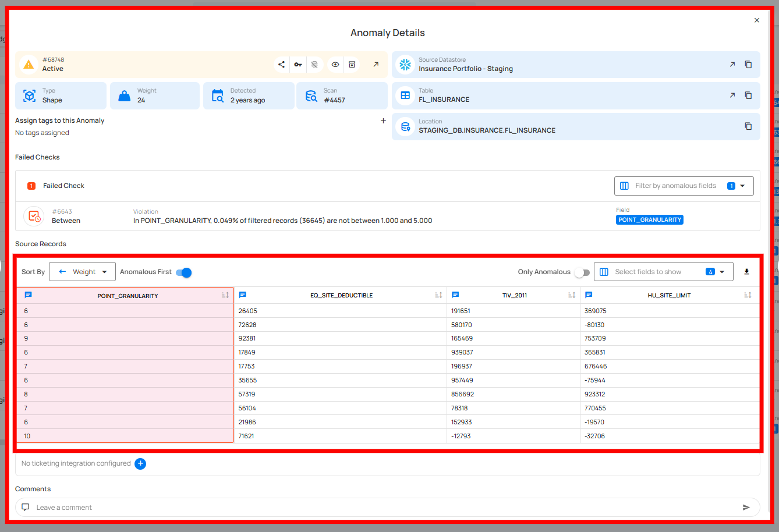Screen dimensions: 779x532
Task: Toggle the Anomalous First switch
Action: click(x=184, y=272)
